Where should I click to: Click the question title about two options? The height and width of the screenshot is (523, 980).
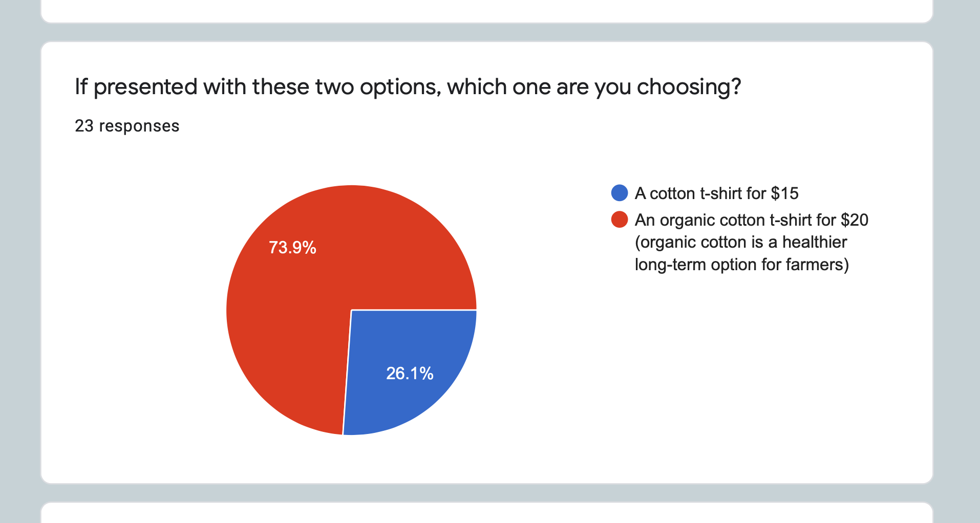tap(408, 87)
